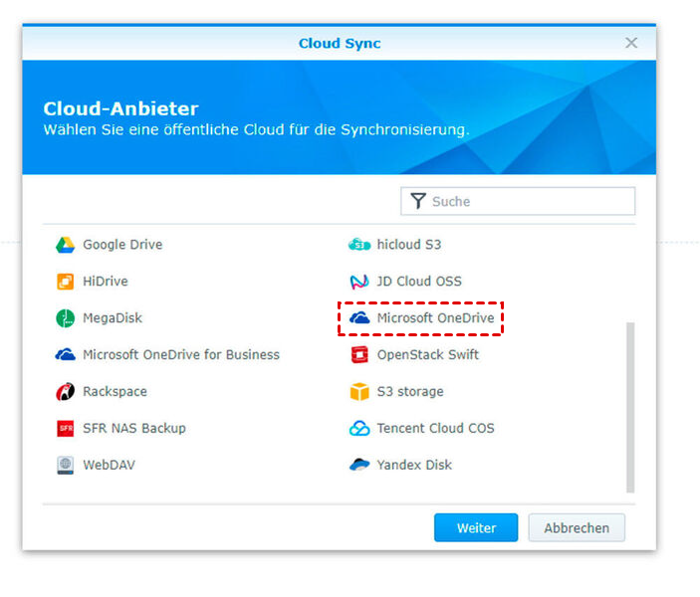Click the MegaDisk green icon

(65, 318)
